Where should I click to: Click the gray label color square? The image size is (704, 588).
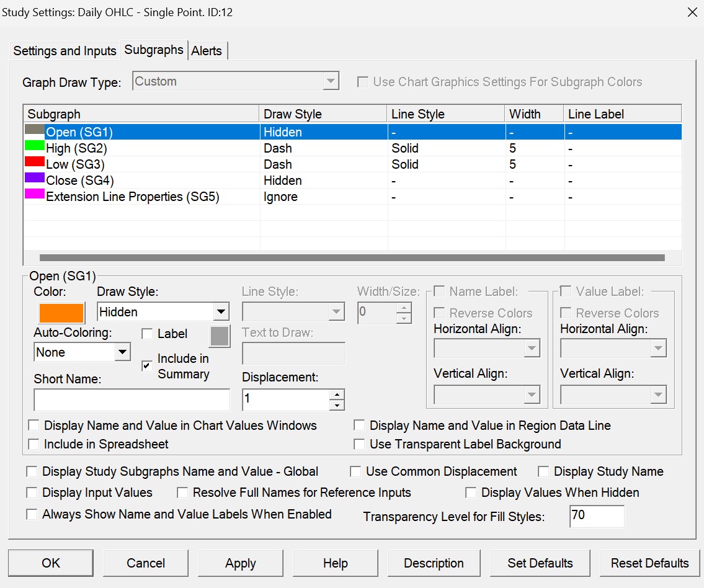[x=220, y=336]
